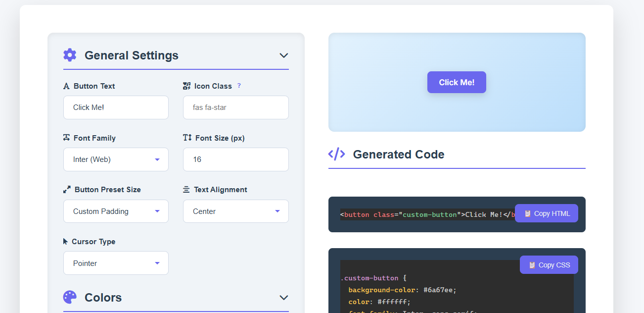Copy the generated CSS code

pyautogui.click(x=549, y=265)
